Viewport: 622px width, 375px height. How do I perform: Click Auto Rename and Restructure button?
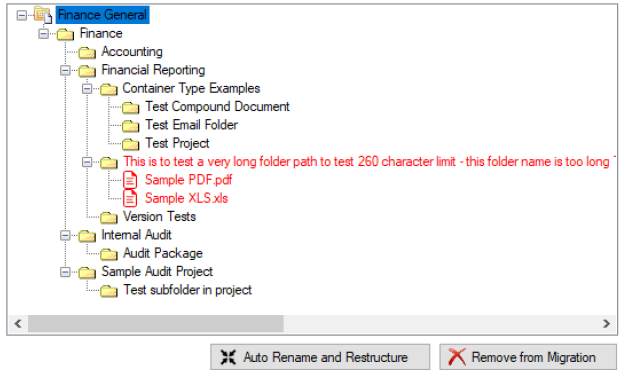coord(320,357)
